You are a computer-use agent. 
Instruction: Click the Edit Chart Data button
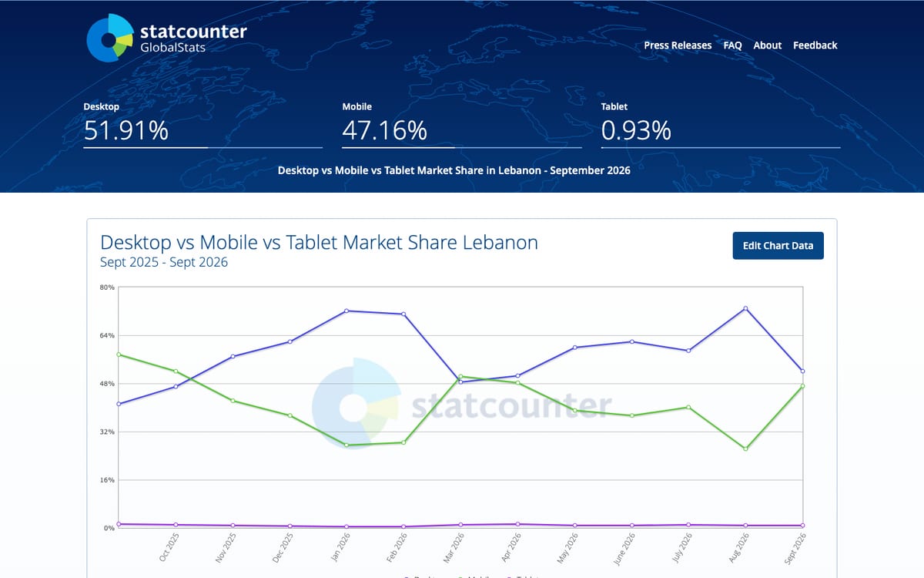pos(778,246)
